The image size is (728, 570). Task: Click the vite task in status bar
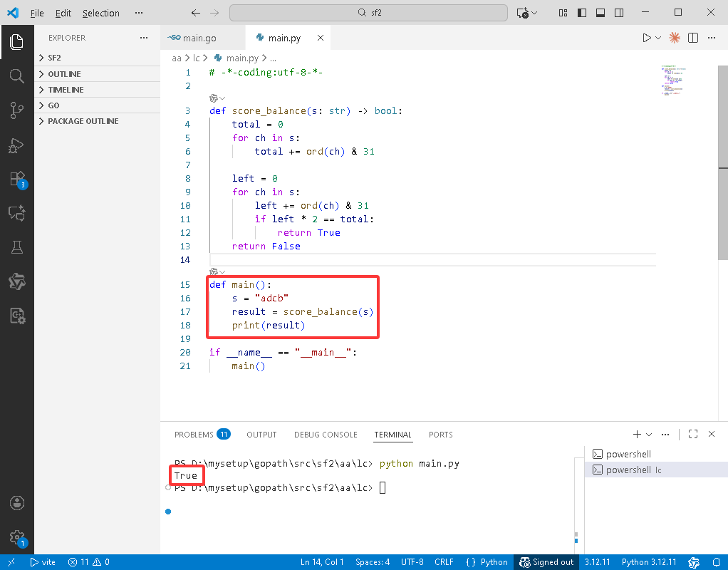click(x=43, y=562)
